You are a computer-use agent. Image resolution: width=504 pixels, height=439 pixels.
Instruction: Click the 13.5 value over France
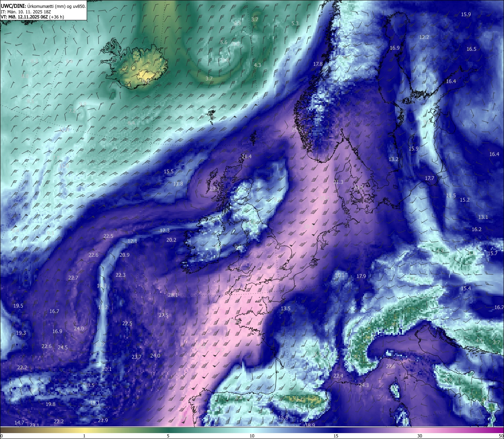tap(285, 308)
